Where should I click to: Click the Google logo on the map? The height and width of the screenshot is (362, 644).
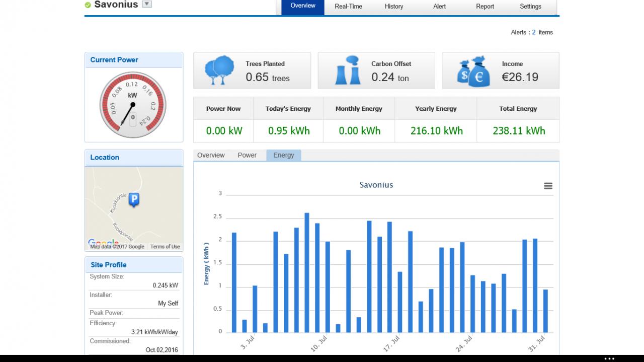(103, 243)
